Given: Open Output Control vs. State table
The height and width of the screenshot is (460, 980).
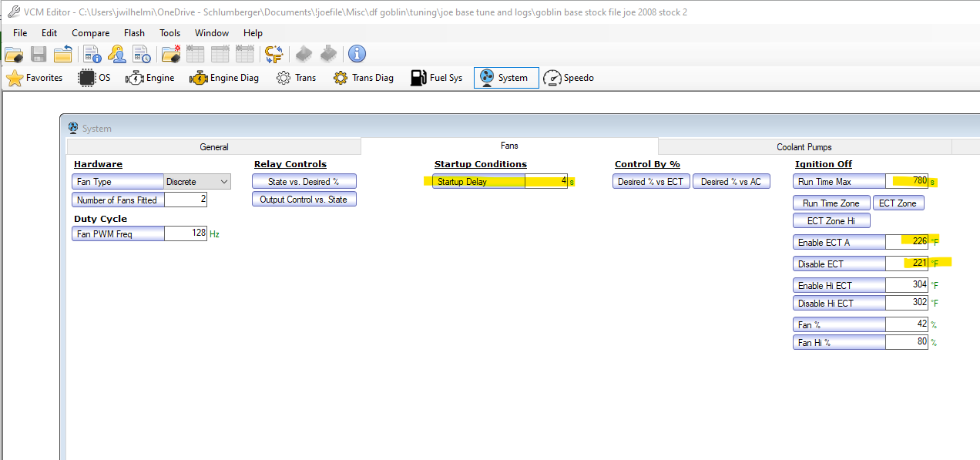Looking at the screenshot, I should click(304, 200).
